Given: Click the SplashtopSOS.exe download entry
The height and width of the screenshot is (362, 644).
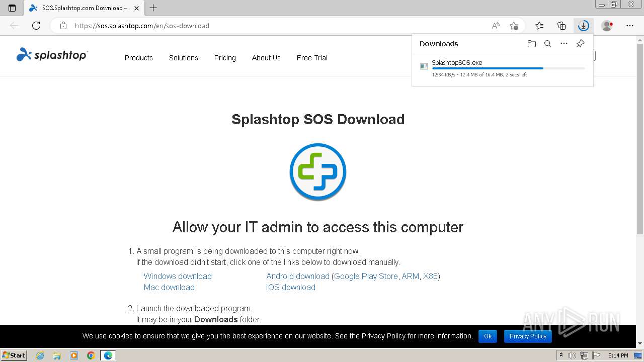Looking at the screenshot, I should (503, 69).
